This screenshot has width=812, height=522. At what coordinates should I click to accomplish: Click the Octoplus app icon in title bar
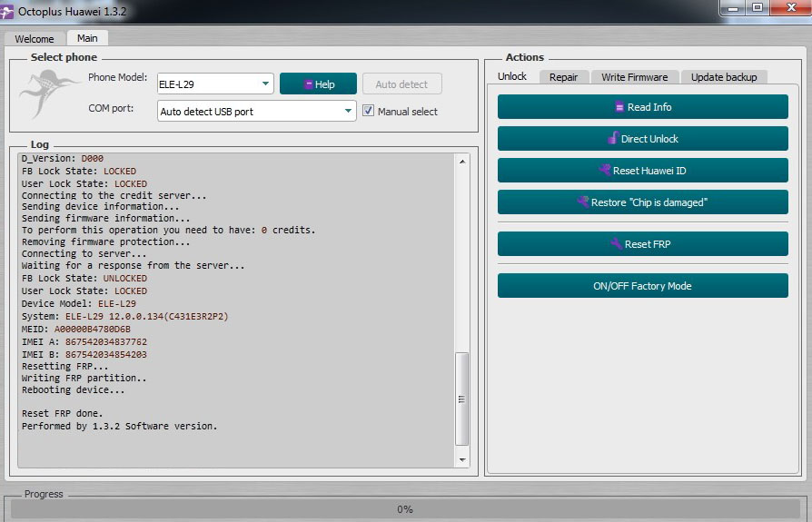[x=6, y=13]
